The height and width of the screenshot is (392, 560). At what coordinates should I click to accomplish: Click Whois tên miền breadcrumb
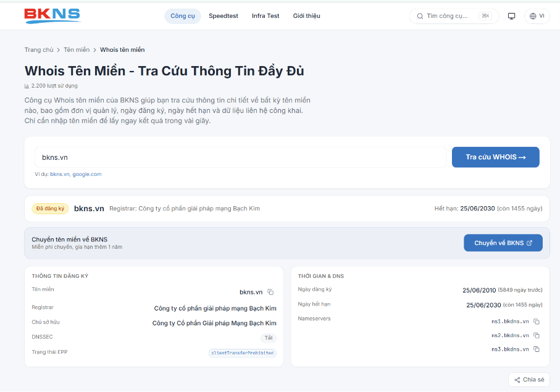122,49
